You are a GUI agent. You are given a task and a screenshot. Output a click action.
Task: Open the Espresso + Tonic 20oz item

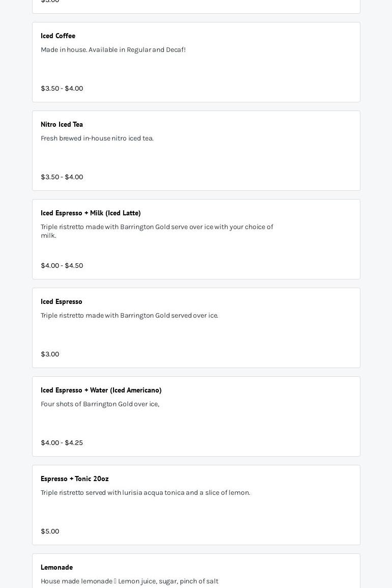click(75, 479)
